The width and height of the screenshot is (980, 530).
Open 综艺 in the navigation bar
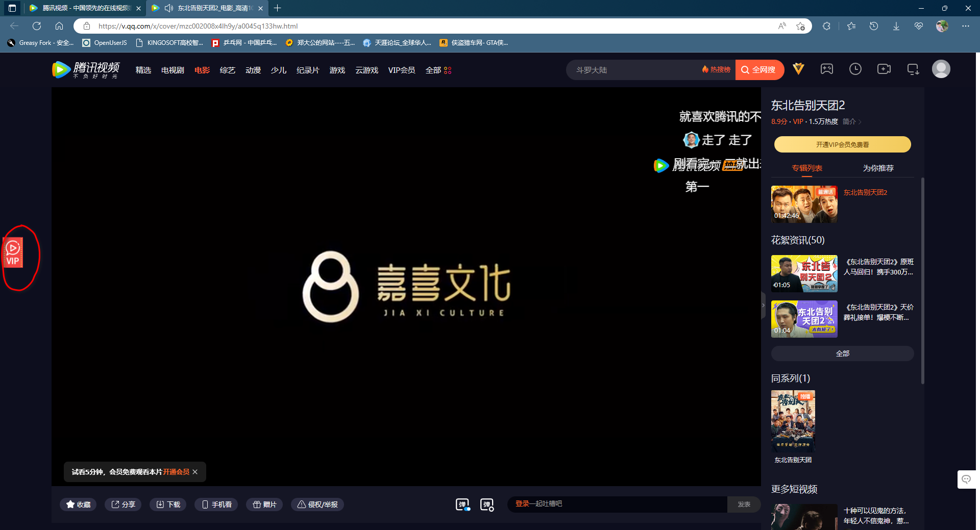(x=228, y=70)
